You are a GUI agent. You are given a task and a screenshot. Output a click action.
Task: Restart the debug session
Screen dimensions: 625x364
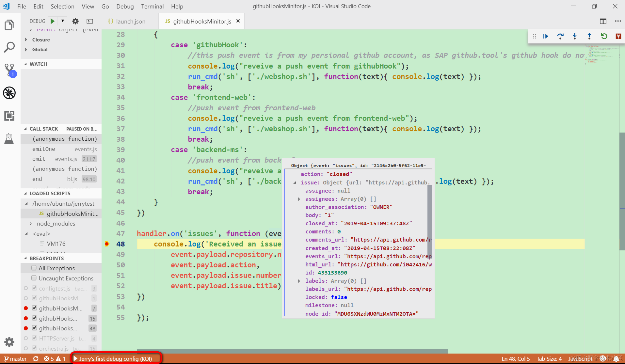pos(604,36)
